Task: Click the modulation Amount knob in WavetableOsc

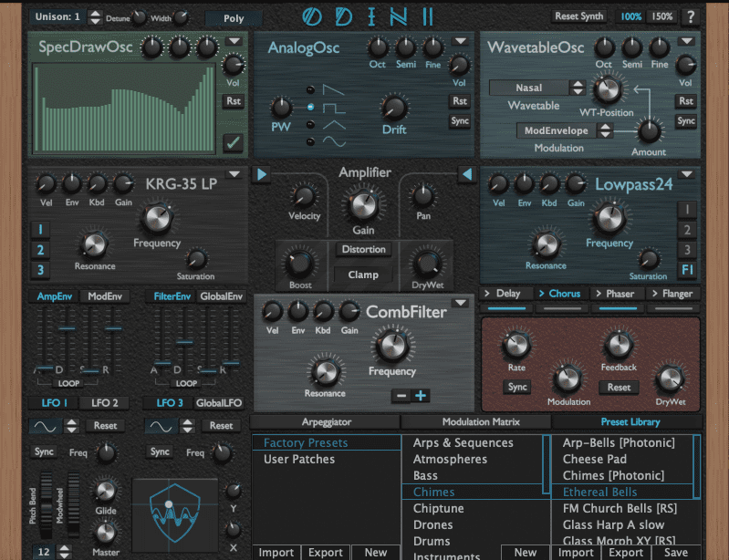Action: (x=649, y=131)
